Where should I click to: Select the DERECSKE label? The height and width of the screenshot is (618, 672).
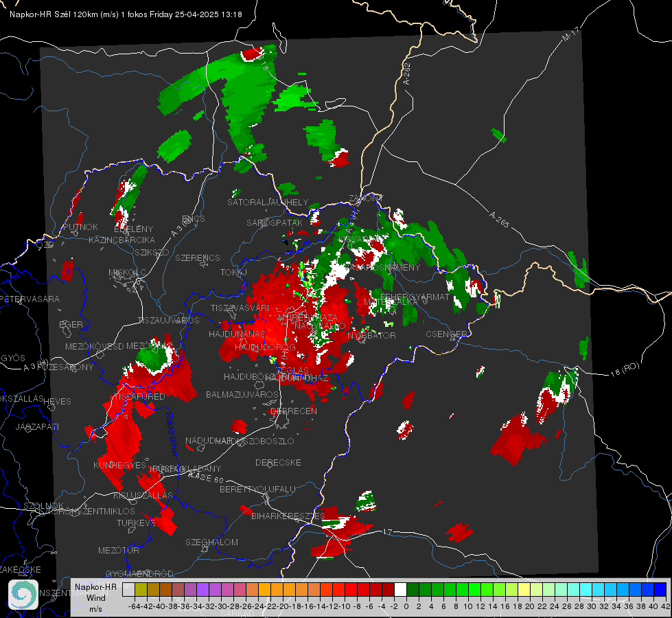point(278,463)
